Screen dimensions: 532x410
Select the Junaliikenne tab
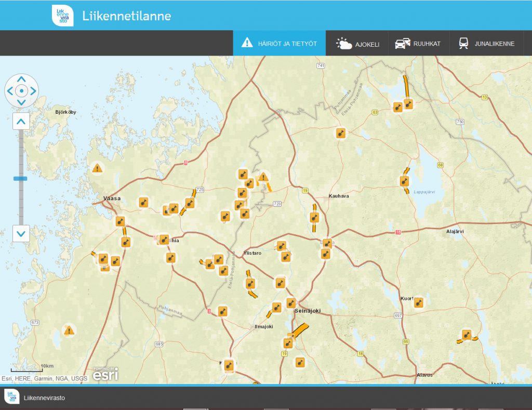tap(486, 44)
